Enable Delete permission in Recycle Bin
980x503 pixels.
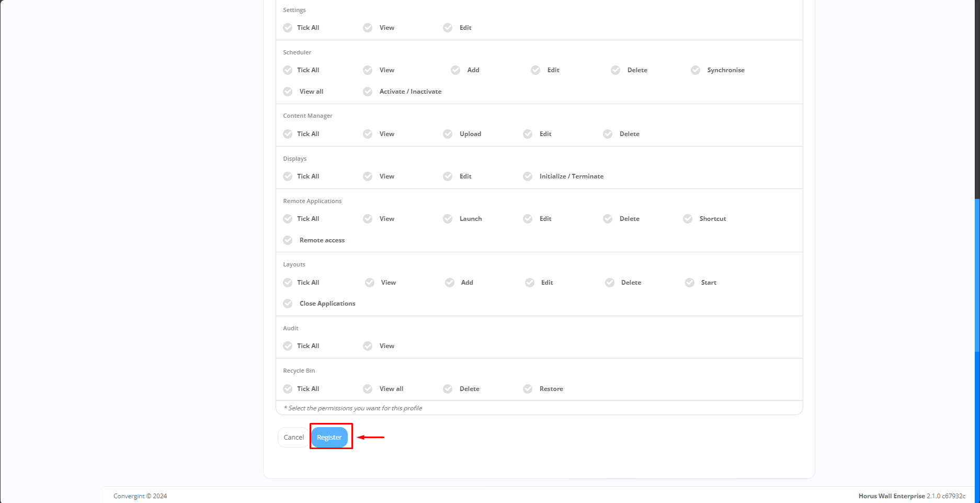coord(448,389)
